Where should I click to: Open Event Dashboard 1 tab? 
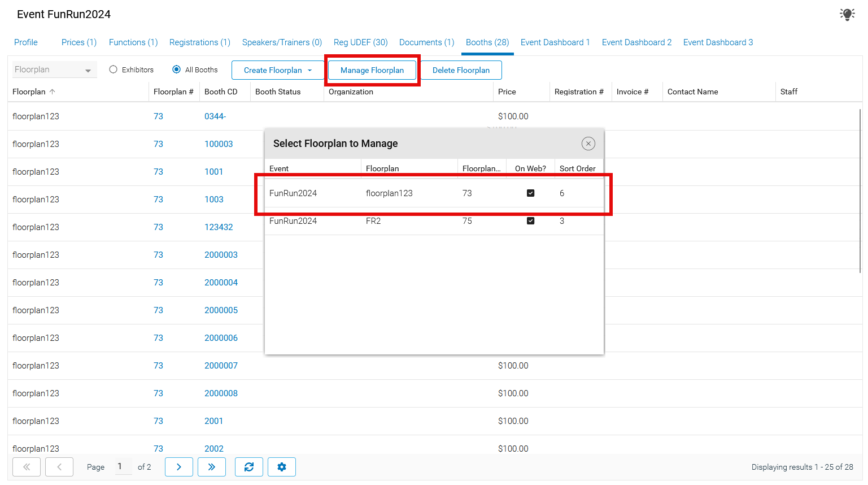[555, 42]
